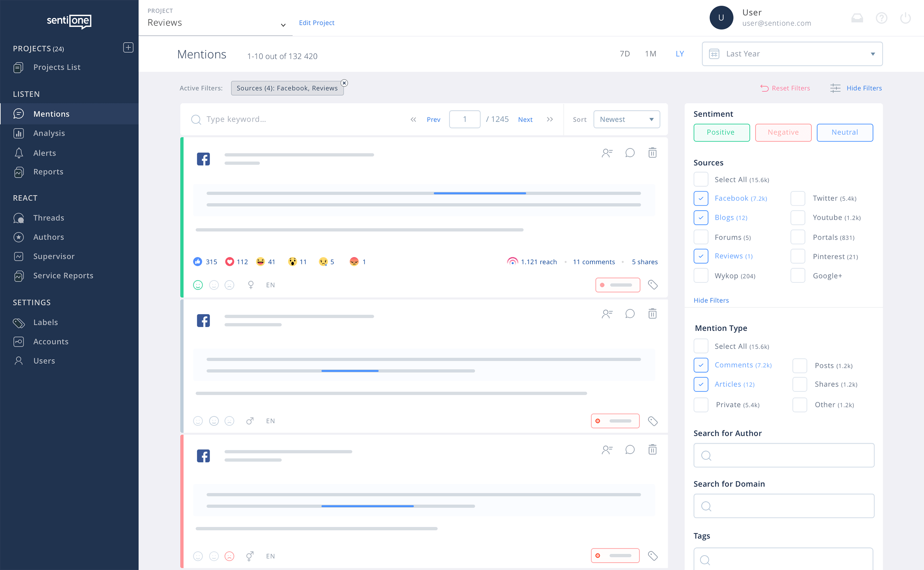
Task: Enable the Comments mention type checkbox
Action: (x=701, y=365)
